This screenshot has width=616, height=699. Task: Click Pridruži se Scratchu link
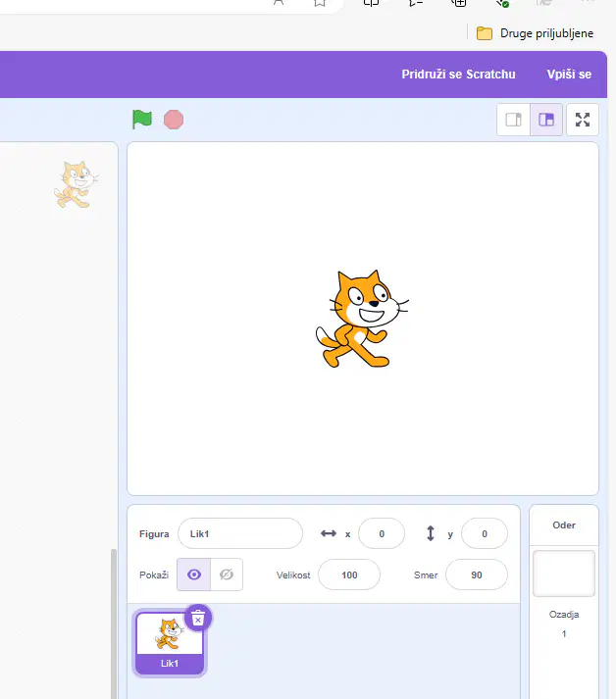click(x=458, y=74)
